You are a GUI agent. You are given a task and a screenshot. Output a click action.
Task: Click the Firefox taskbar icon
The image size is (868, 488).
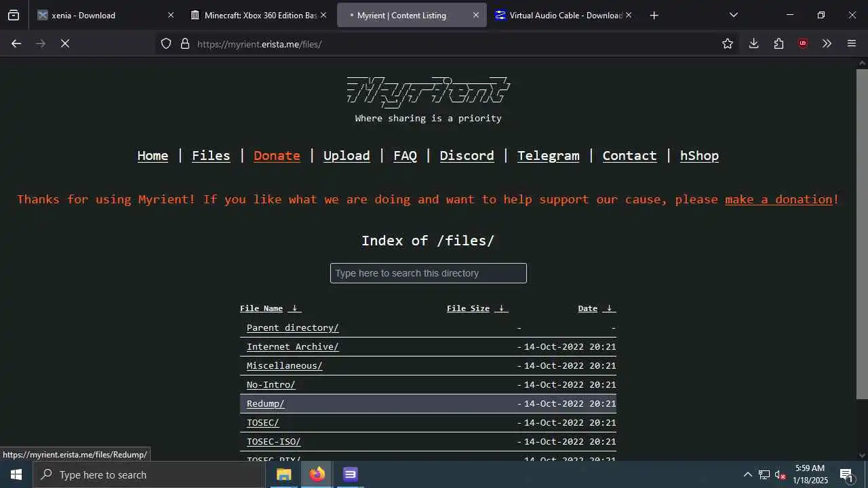(x=317, y=474)
